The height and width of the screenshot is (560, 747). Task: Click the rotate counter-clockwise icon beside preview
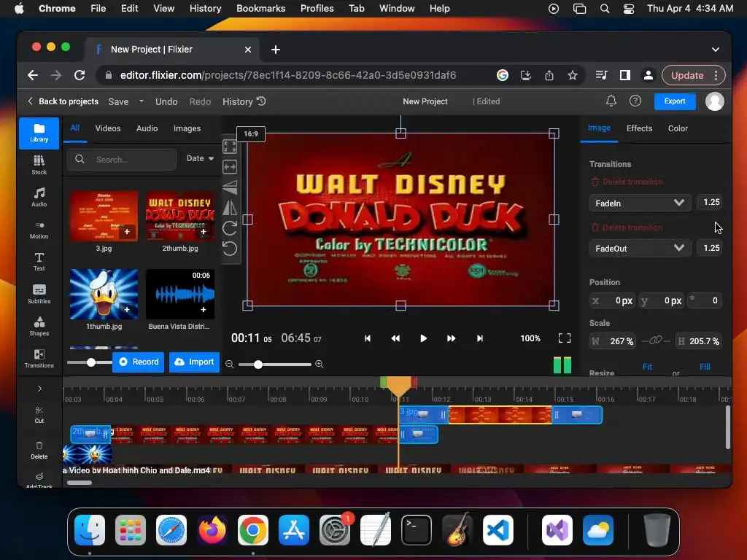(230, 249)
